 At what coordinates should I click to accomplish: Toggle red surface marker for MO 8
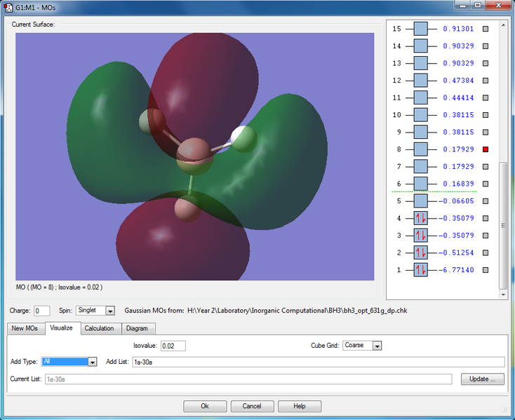[x=485, y=149]
